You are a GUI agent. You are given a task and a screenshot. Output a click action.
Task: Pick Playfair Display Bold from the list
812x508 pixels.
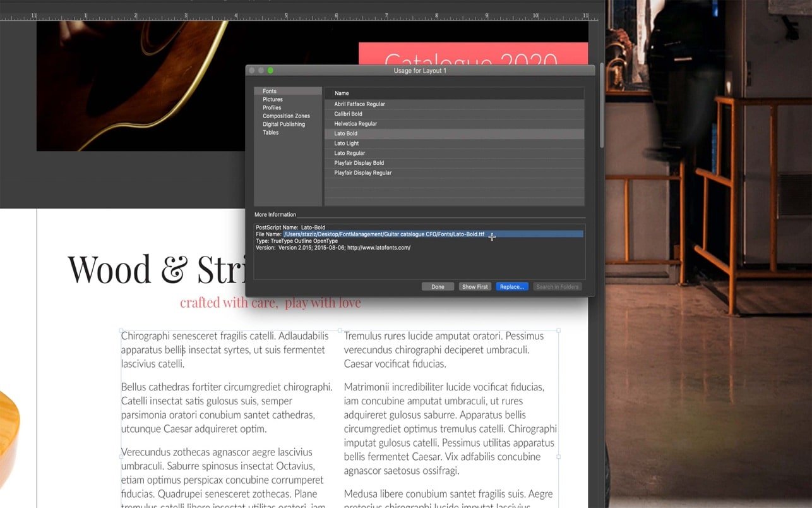(x=359, y=163)
